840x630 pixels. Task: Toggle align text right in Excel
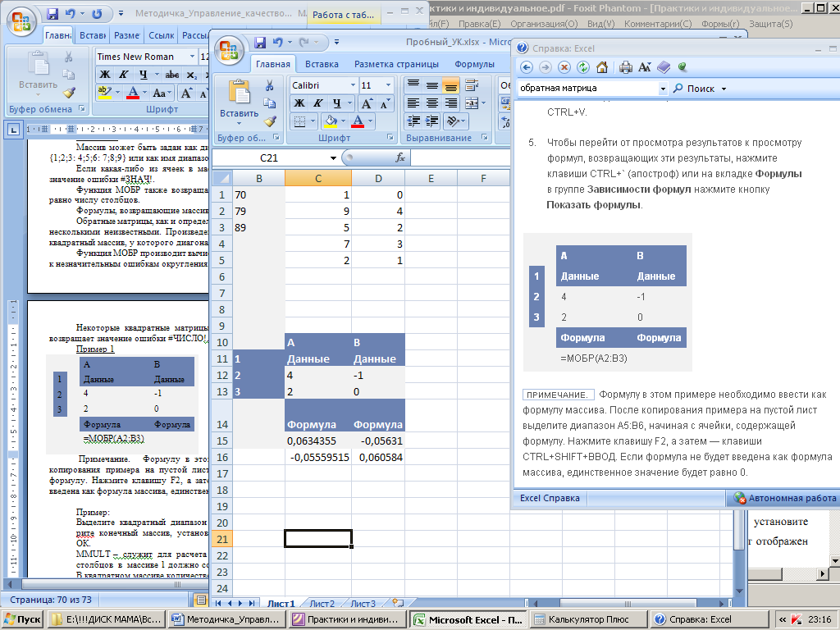(451, 103)
